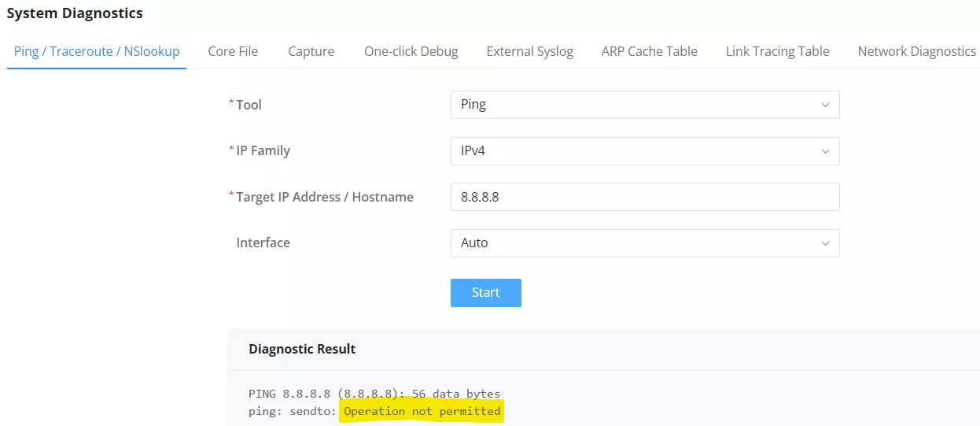Focus the Target IP Address / Hostname field
980x426 pixels.
click(645, 197)
